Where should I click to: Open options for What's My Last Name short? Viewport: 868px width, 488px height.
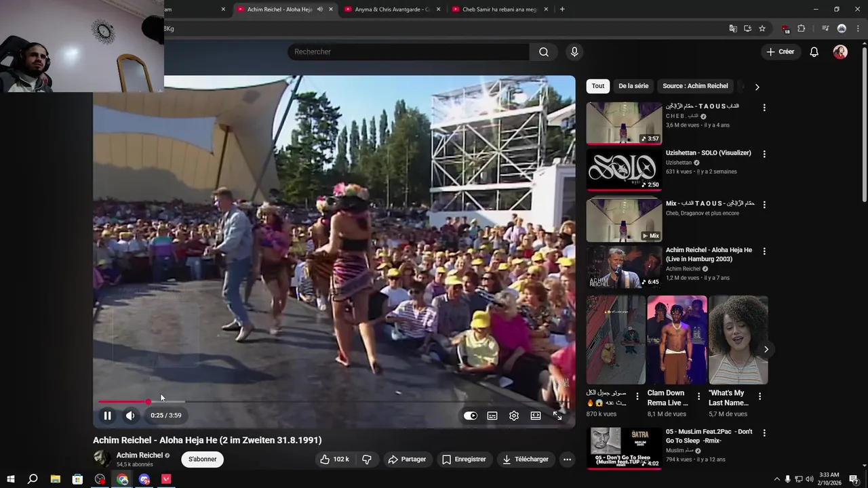click(x=759, y=396)
